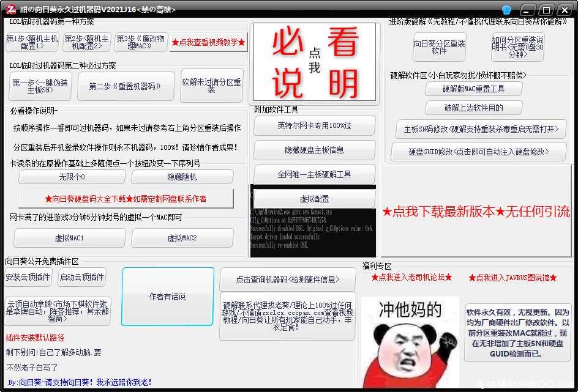Minimize the window
Screen dimensions: 578x392
tap(528, 10)
